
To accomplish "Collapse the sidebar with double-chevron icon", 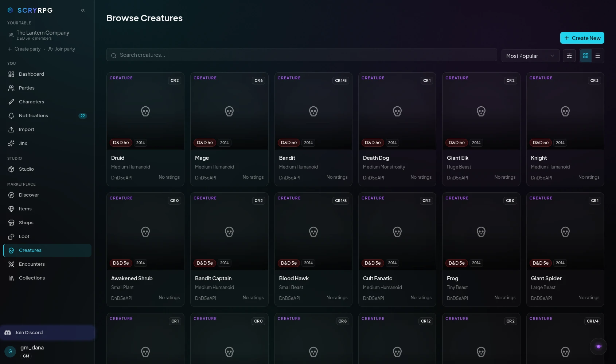I will [x=83, y=10].
